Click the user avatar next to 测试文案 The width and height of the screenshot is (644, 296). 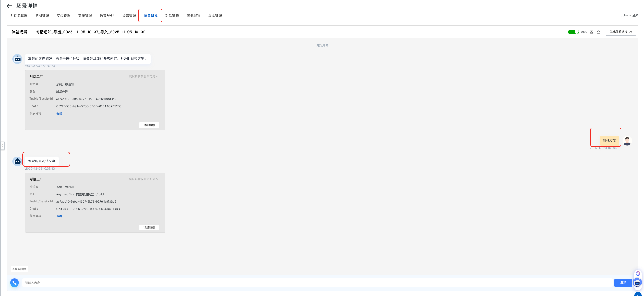click(627, 141)
